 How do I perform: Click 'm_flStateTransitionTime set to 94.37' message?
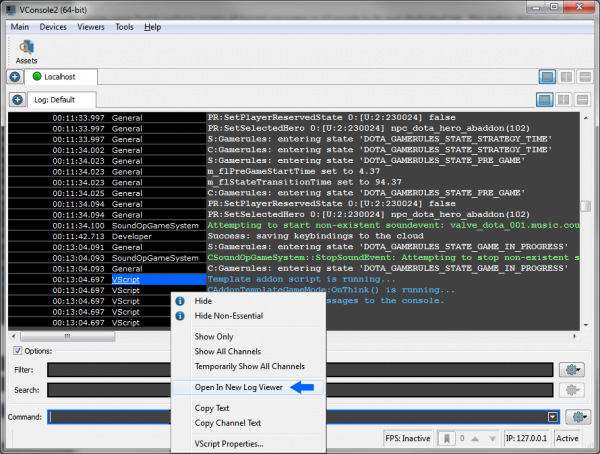tap(304, 182)
